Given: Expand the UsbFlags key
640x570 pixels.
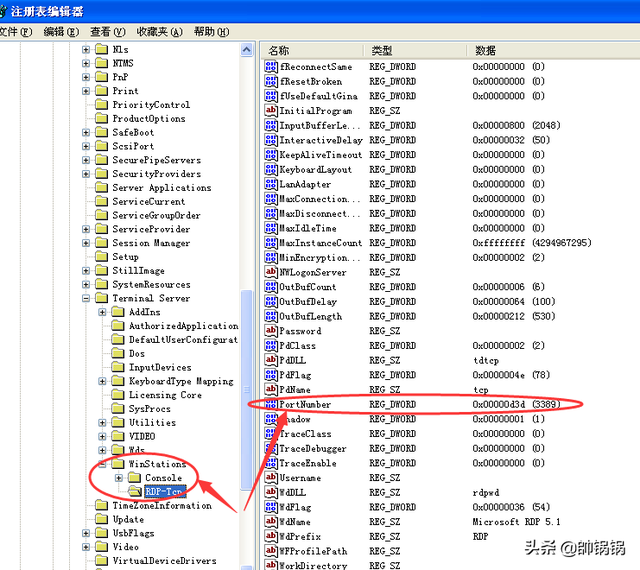Looking at the screenshot, I should pos(86,533).
